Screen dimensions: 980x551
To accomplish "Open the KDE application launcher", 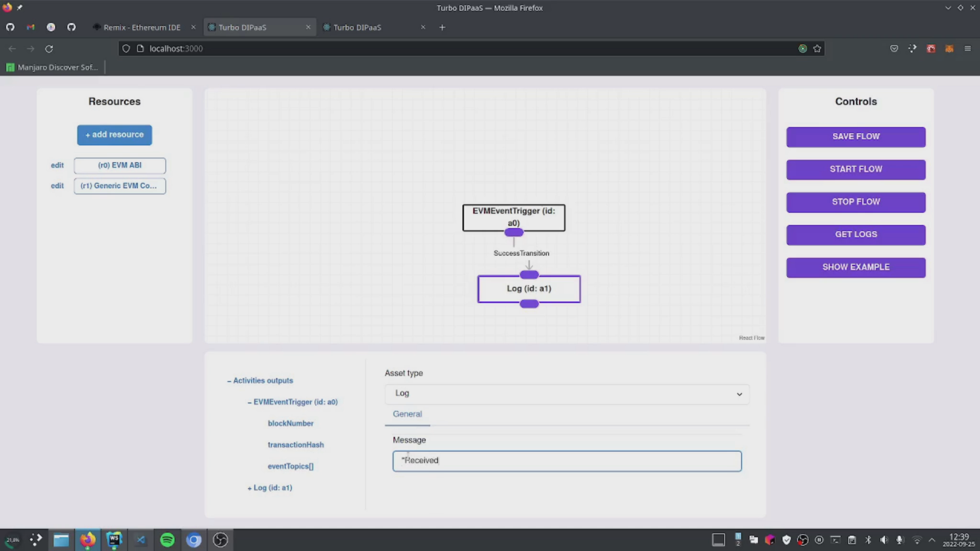I will click(x=36, y=540).
